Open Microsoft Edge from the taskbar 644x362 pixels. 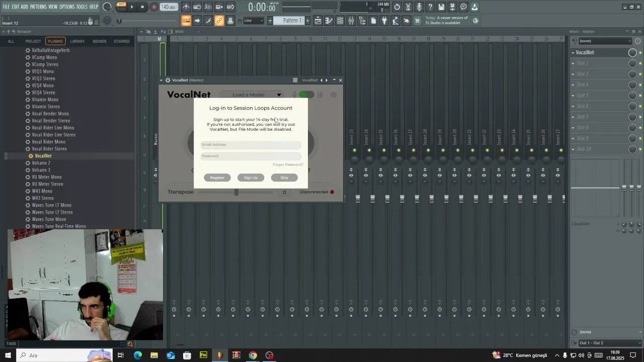138,355
